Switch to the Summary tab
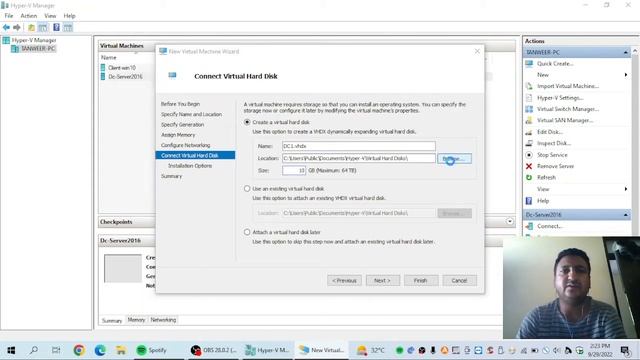 [x=112, y=320]
